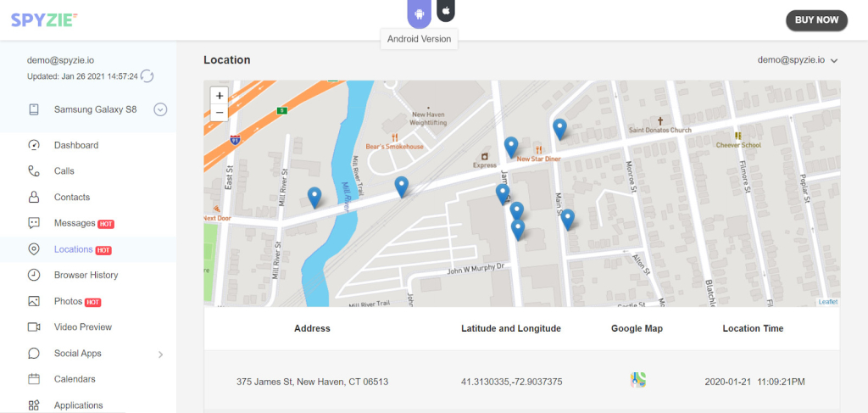Open Video Preview section
The height and width of the screenshot is (413, 868).
[x=83, y=327]
